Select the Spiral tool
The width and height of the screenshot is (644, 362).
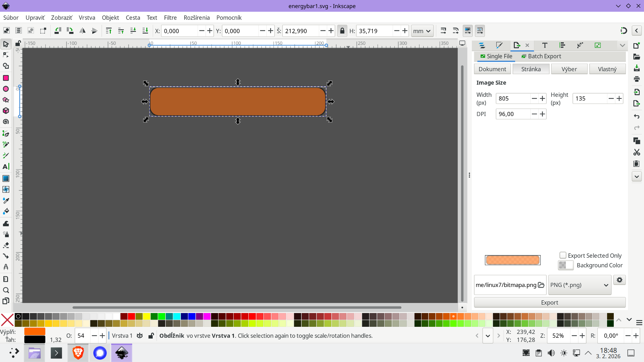point(6,122)
